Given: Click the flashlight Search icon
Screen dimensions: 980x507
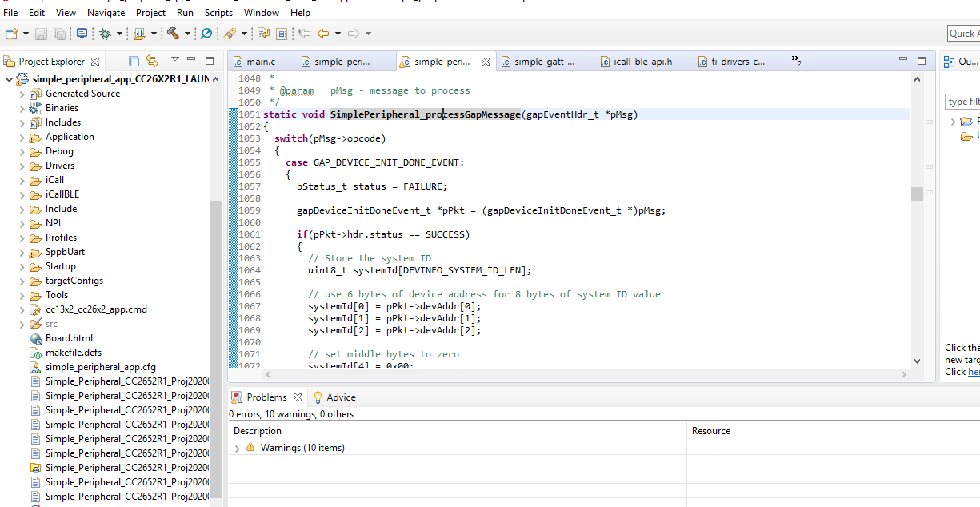Looking at the screenshot, I should click(x=230, y=34).
